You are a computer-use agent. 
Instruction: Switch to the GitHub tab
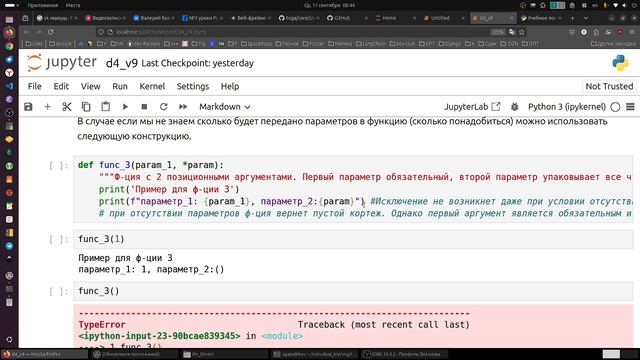[347, 18]
